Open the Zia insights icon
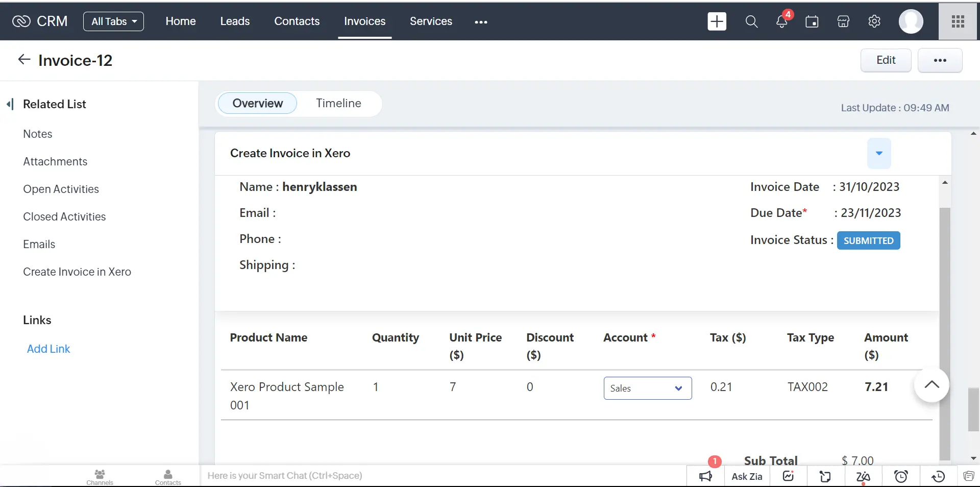 (863, 476)
